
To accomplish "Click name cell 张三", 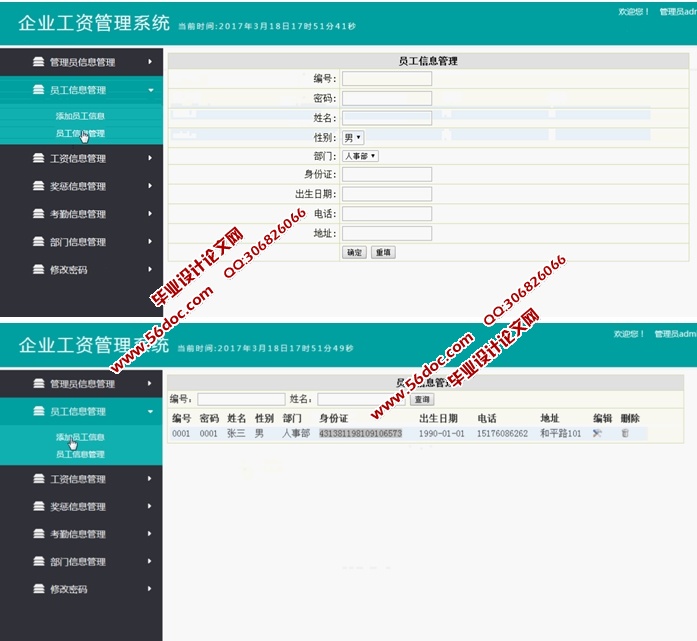I will [x=236, y=433].
